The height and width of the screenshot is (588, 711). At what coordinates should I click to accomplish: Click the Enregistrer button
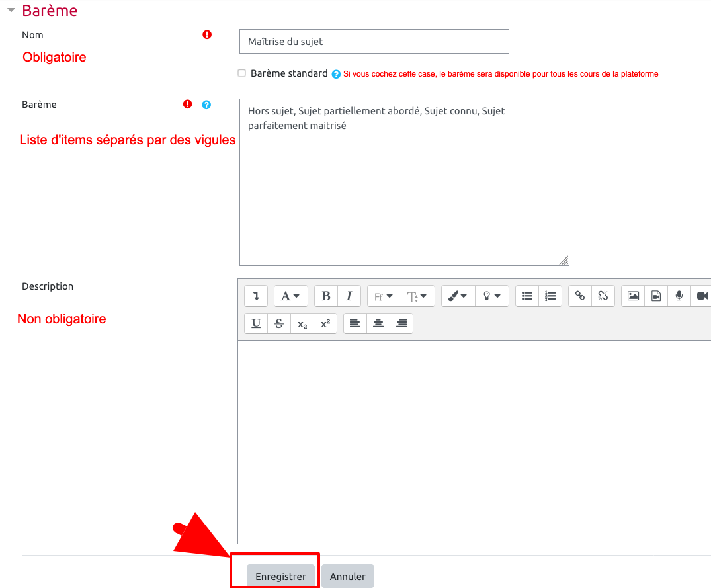pos(281,576)
